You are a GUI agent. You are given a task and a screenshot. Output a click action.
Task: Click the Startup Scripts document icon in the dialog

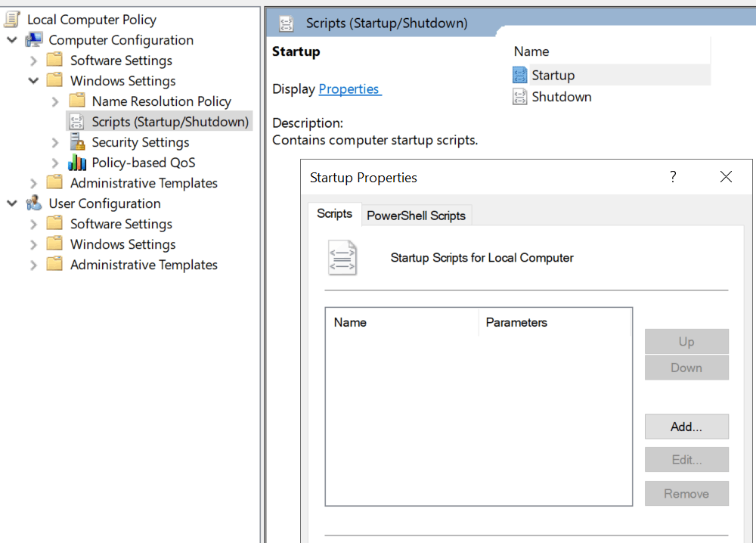pyautogui.click(x=342, y=258)
